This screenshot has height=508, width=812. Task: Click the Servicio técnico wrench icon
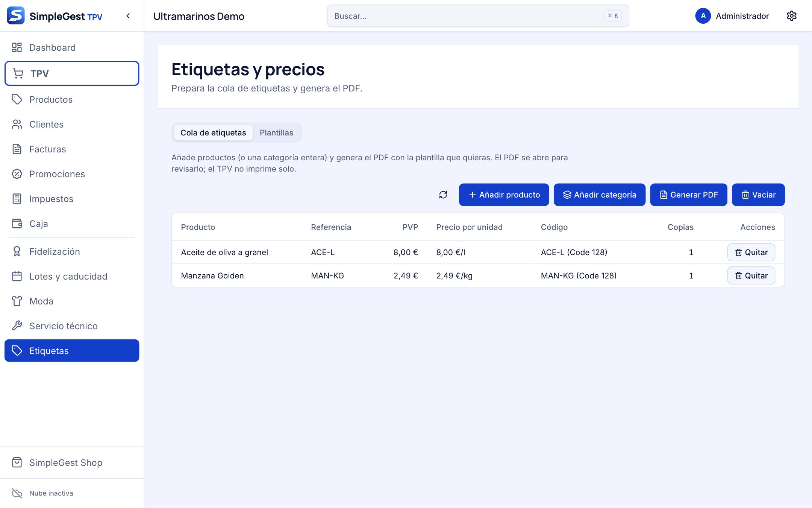point(17,326)
